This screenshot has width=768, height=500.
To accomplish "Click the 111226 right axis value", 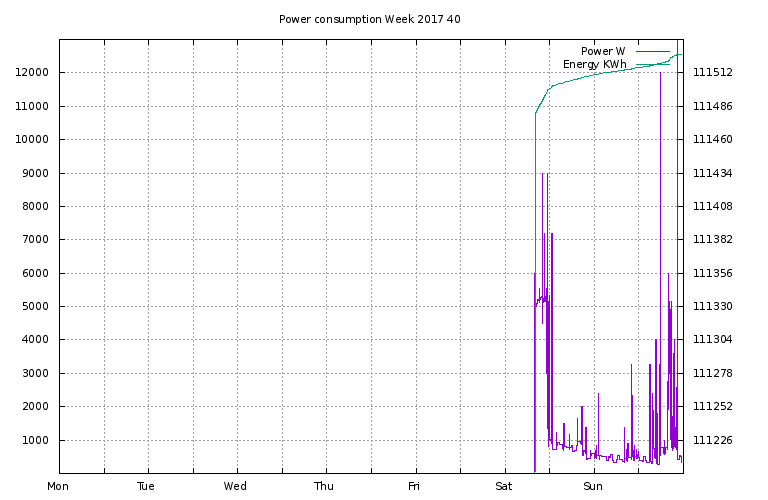I will (713, 440).
